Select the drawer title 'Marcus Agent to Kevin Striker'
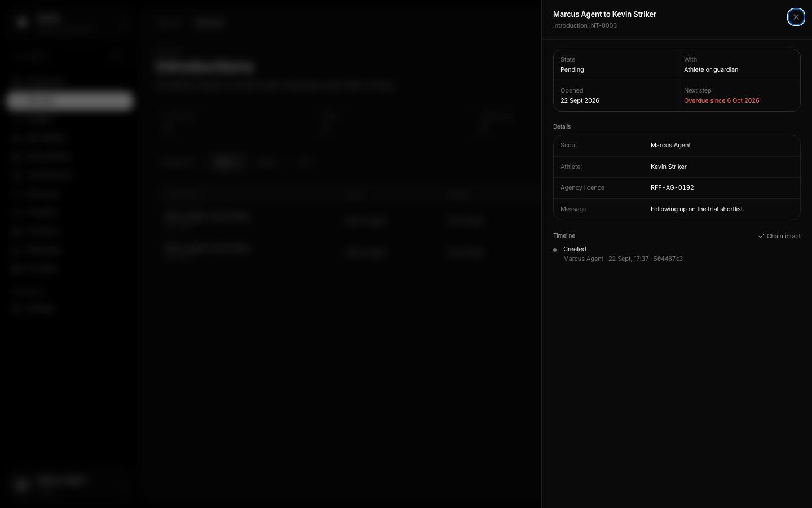The width and height of the screenshot is (812, 508). [x=604, y=14]
